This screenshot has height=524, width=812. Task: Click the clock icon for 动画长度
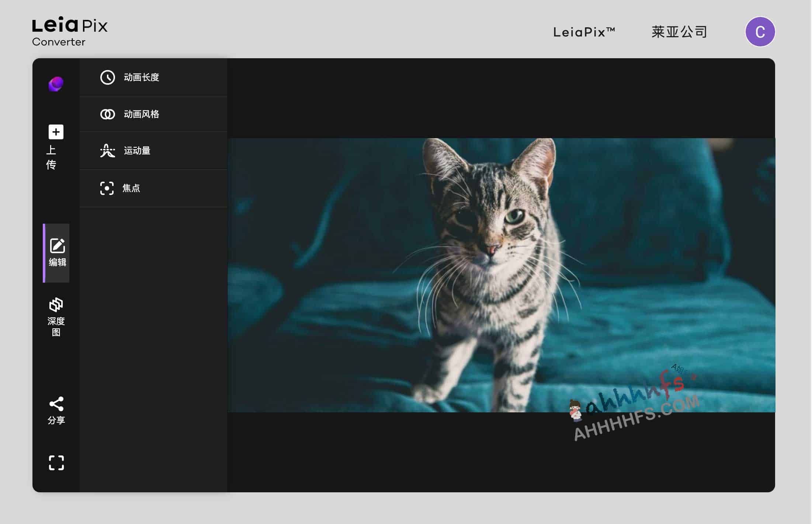(x=108, y=77)
